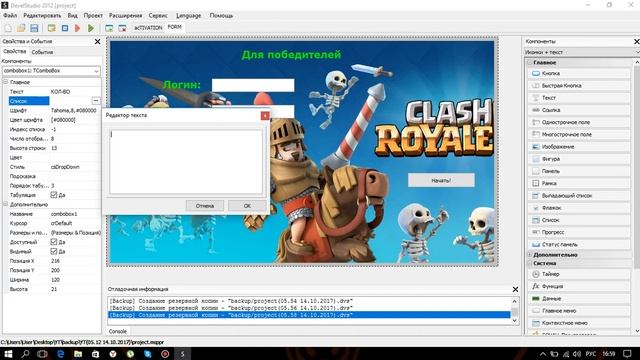Select the Прогресс component
Viewport: 640px width, 360px height.
pos(580,232)
